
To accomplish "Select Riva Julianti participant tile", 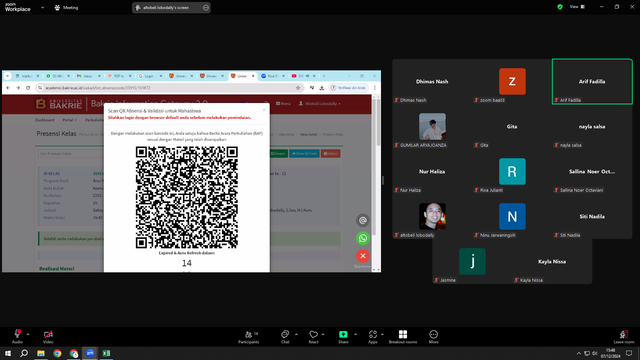I will tap(512, 171).
